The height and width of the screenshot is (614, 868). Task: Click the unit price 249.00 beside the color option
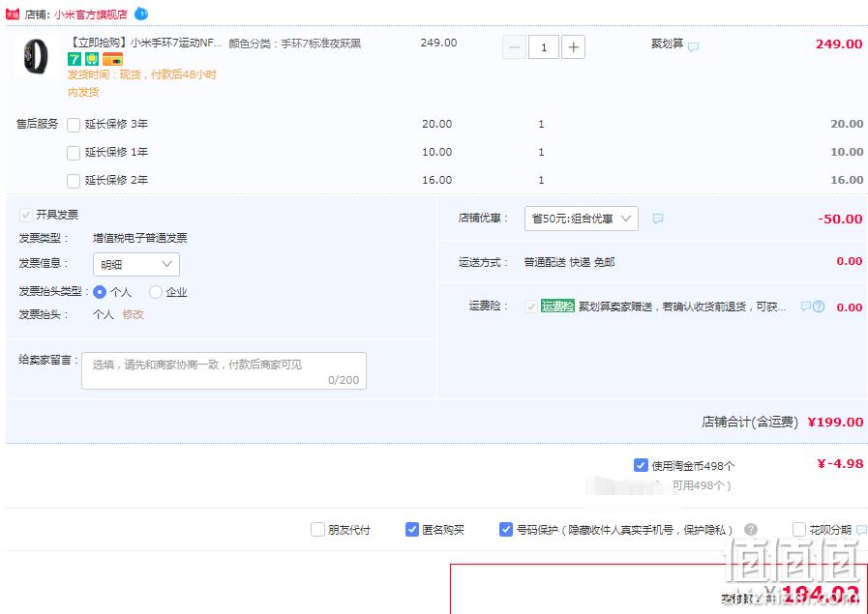coord(438,43)
